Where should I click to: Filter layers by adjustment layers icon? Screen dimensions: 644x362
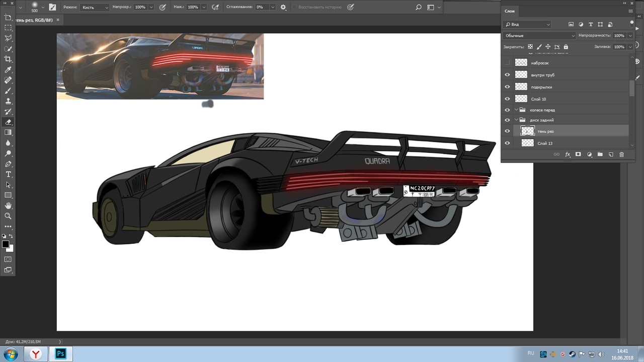(581, 24)
